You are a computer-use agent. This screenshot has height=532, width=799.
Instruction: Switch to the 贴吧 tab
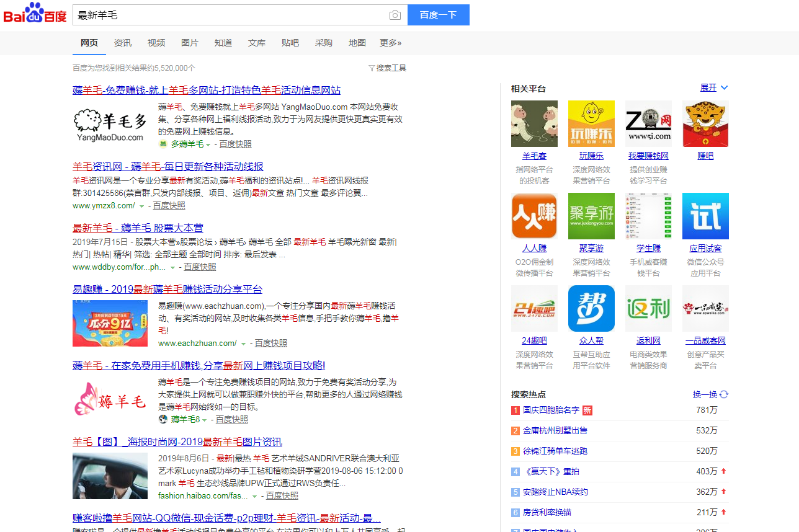coord(290,43)
